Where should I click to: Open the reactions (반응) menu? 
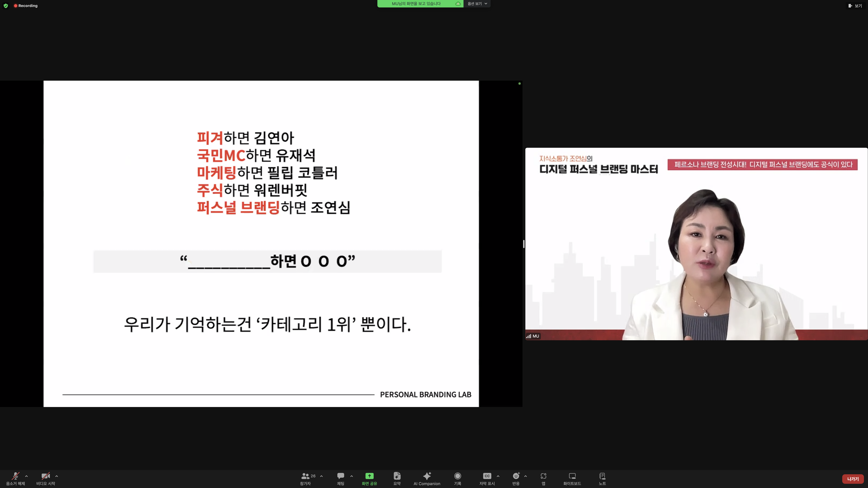[x=516, y=476]
